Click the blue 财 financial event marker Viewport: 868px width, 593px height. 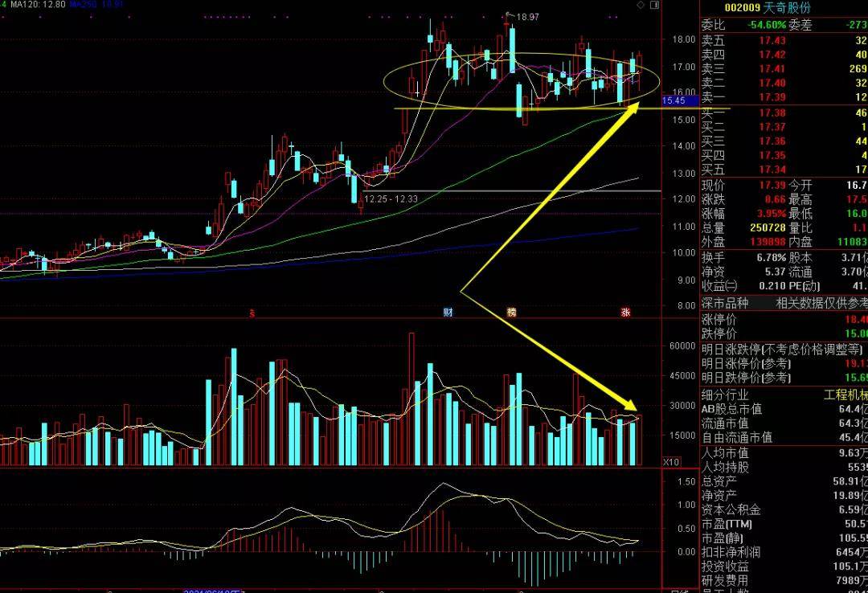click(448, 312)
